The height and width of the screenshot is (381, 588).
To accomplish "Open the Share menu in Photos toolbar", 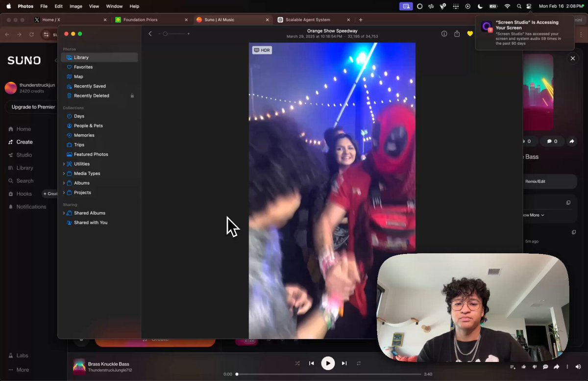I will point(457,34).
